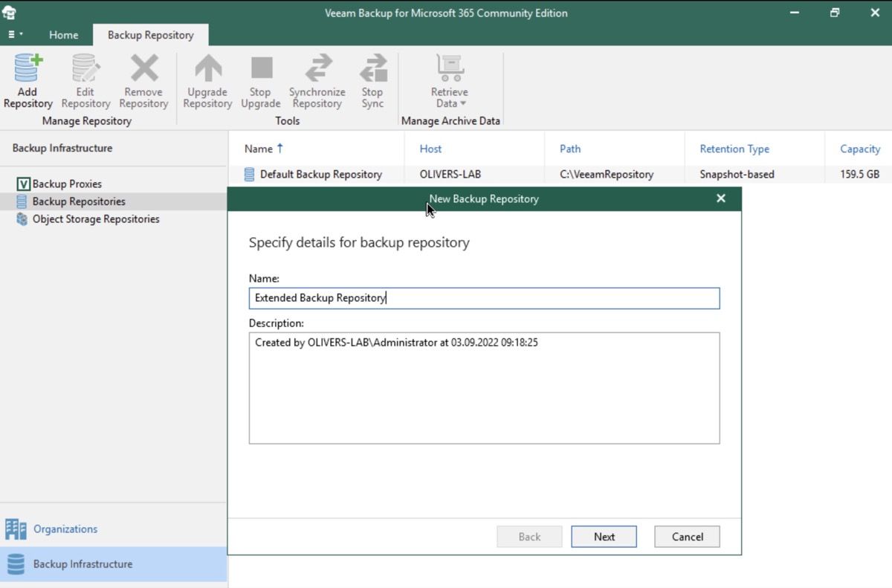This screenshot has width=892, height=588.
Task: Restore down the Veeam Backup window
Action: 835,13
